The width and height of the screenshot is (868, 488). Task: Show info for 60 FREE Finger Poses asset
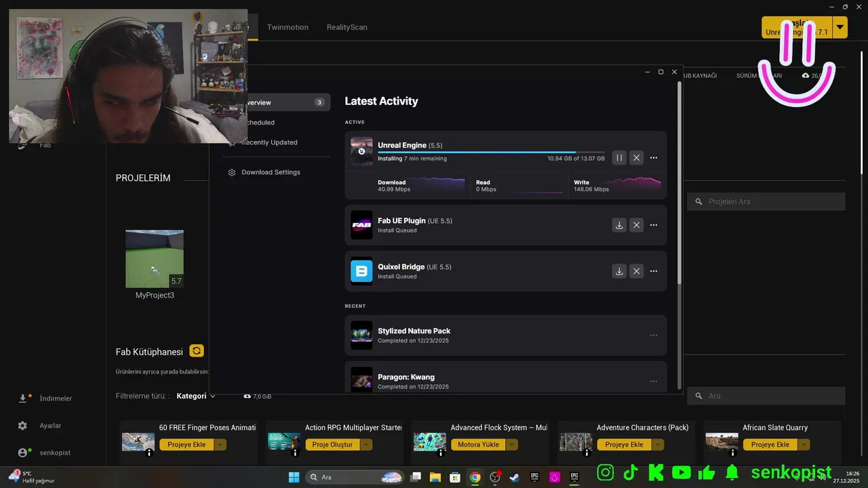[149, 453]
